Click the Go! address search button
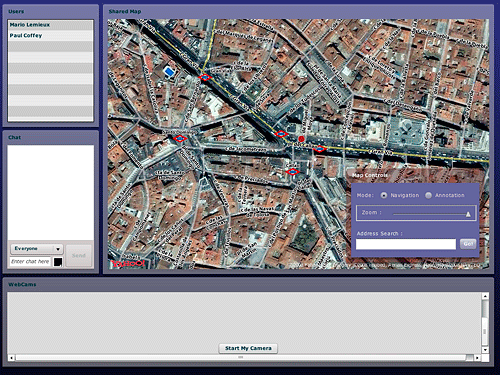The image size is (500, 375). [x=468, y=244]
